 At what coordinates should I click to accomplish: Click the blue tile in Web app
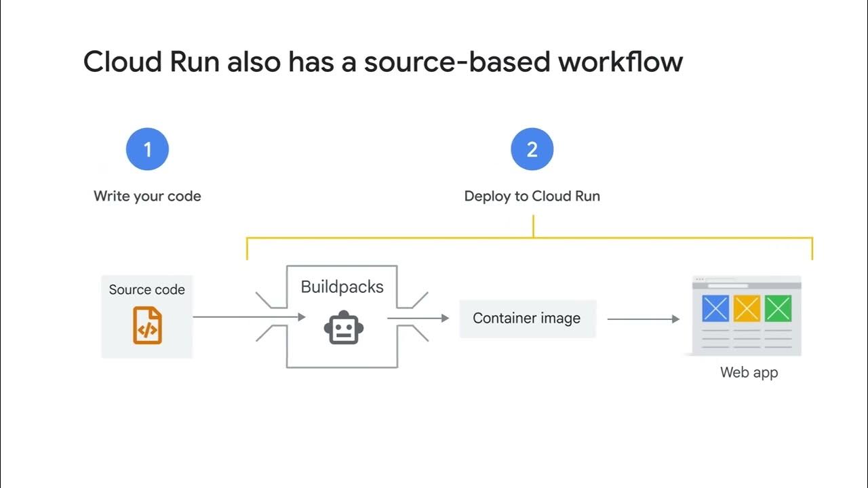715,308
